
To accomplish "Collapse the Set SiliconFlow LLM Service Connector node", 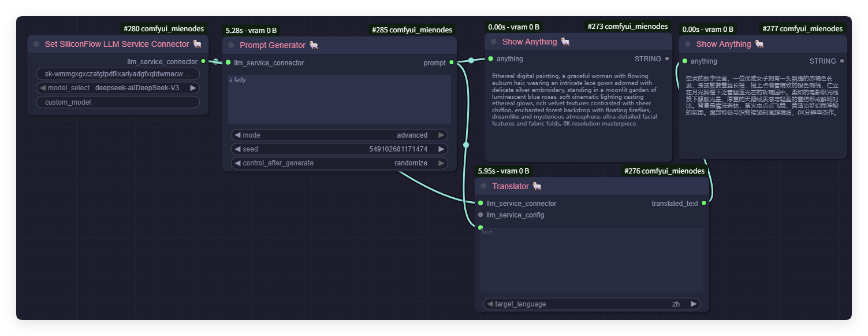I will (x=36, y=44).
